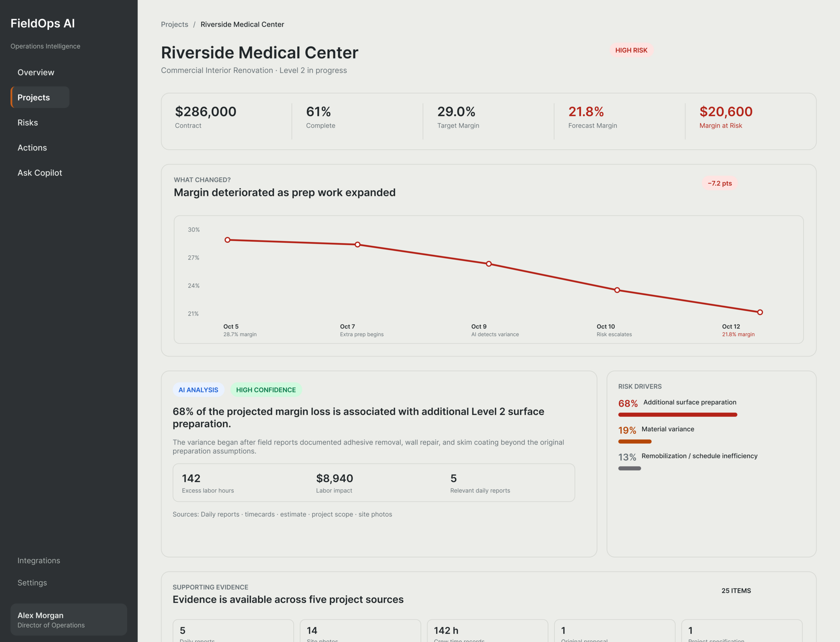Click the Projects breadcrumb link

(175, 24)
